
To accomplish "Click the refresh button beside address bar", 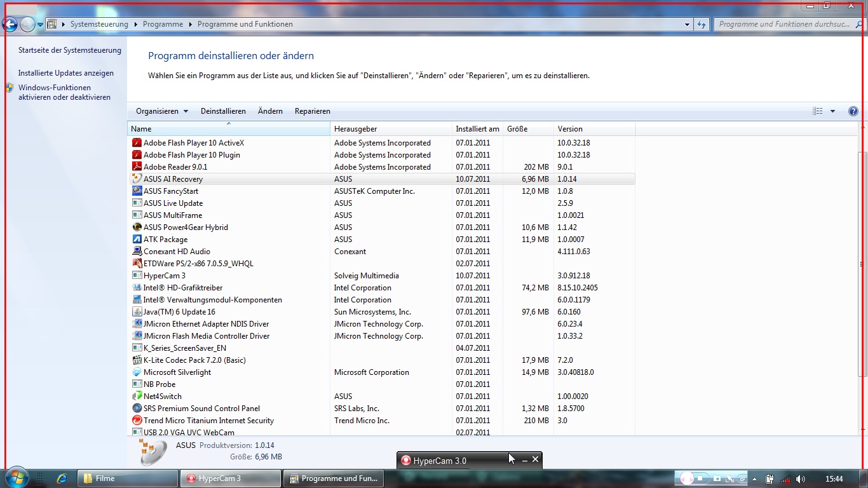I will click(x=702, y=24).
